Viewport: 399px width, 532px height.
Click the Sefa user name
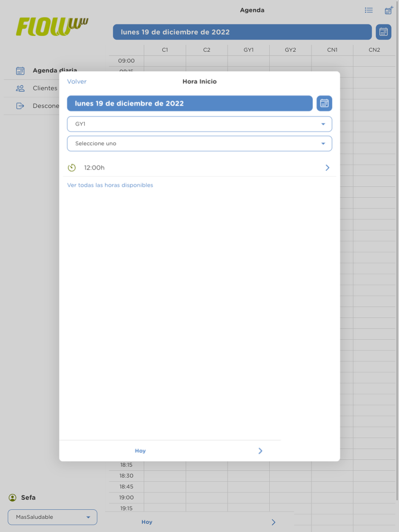(x=28, y=498)
